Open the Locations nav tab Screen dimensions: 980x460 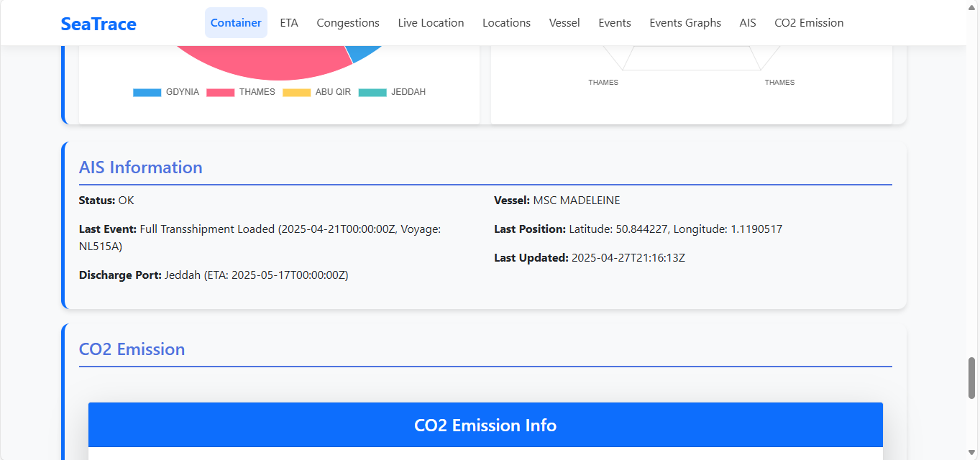coord(506,23)
